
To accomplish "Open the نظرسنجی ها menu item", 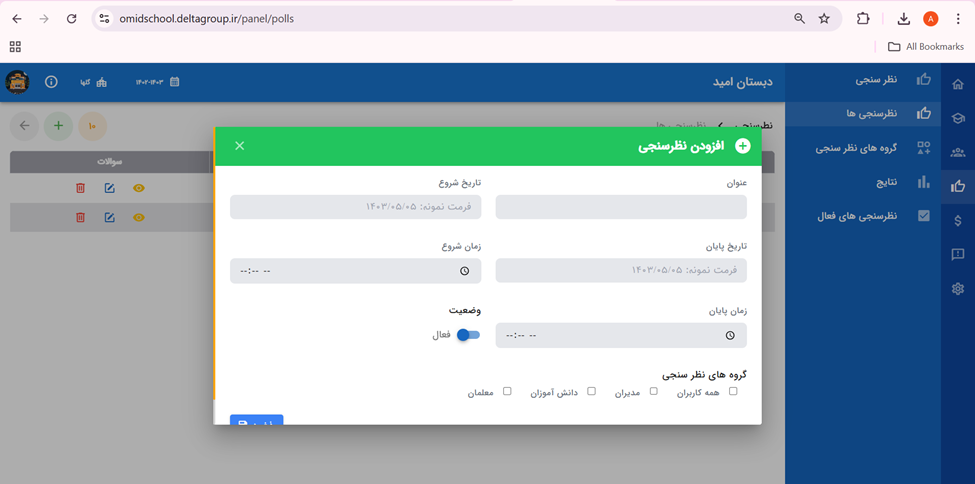I will pos(863,114).
